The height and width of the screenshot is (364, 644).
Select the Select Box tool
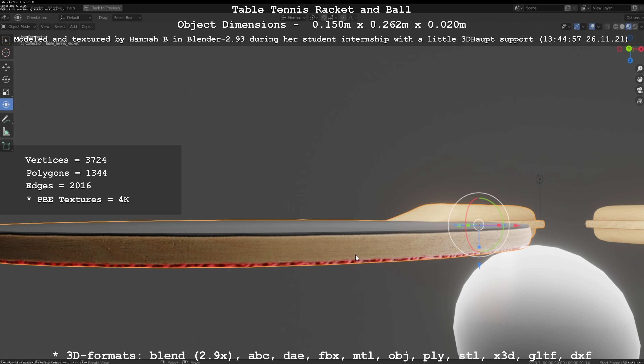coord(6,40)
